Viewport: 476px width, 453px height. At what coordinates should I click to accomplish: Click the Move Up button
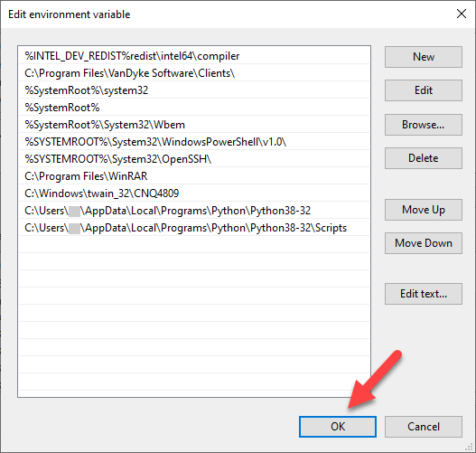pyautogui.click(x=424, y=210)
